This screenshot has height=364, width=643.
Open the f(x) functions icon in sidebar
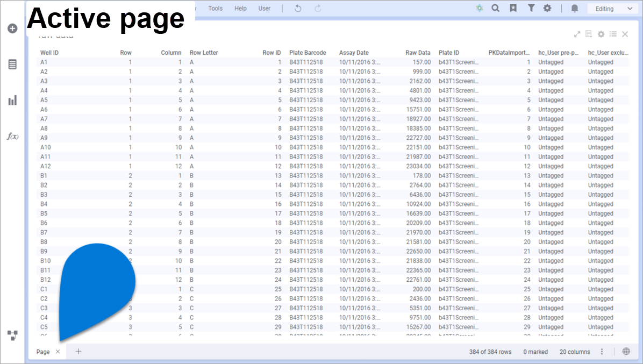(x=12, y=137)
